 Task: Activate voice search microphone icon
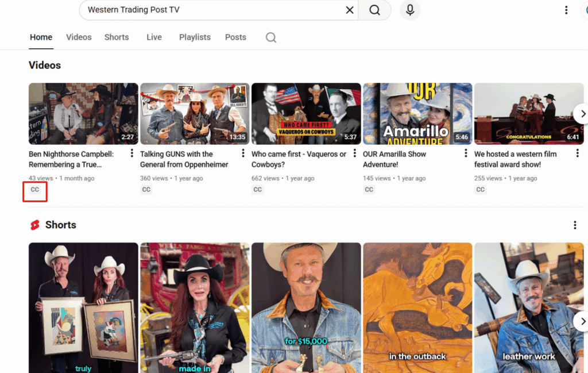(410, 10)
